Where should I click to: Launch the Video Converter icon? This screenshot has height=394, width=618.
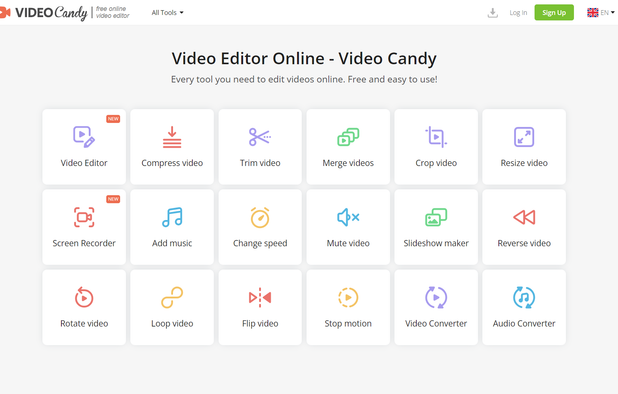pyautogui.click(x=436, y=297)
